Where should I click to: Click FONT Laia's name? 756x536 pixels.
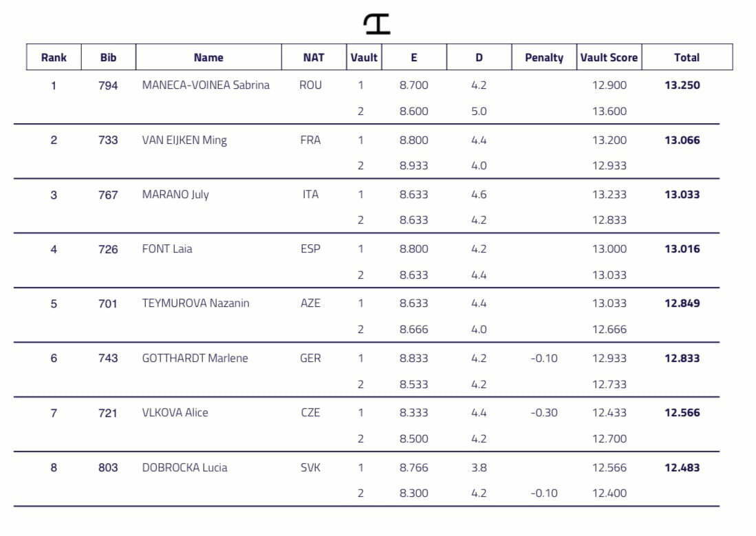(167, 249)
